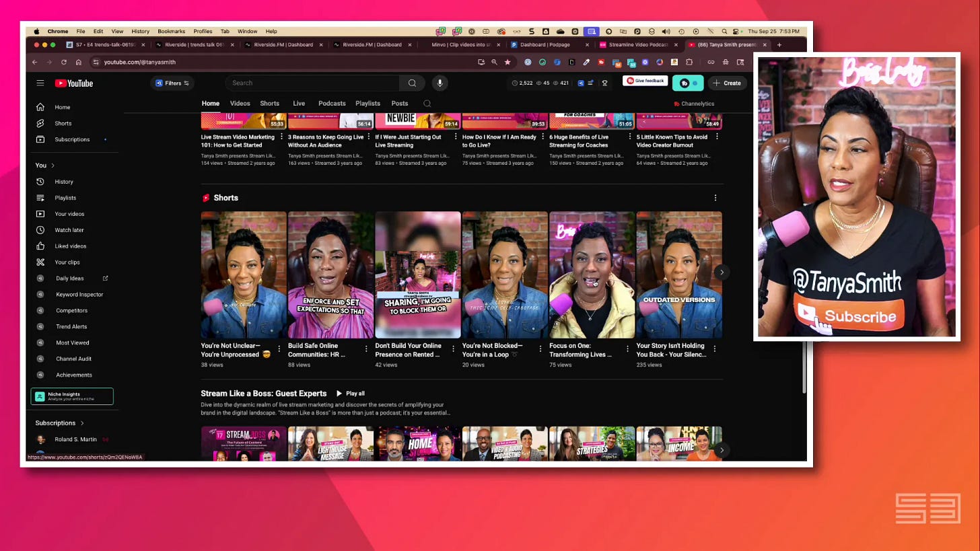The image size is (980, 551).
Task: Click the Give feedback button
Action: tap(645, 81)
